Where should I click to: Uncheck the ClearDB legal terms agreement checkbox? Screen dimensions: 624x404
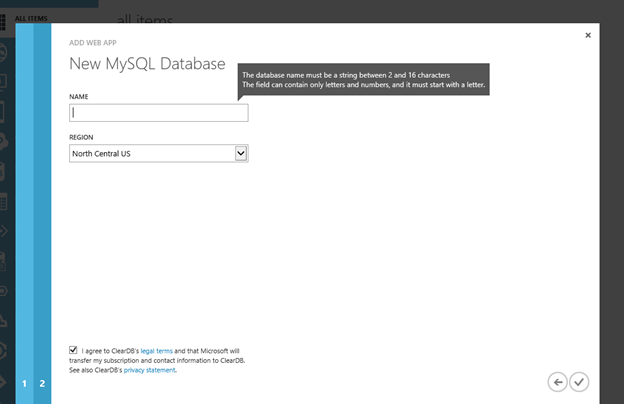pos(73,350)
